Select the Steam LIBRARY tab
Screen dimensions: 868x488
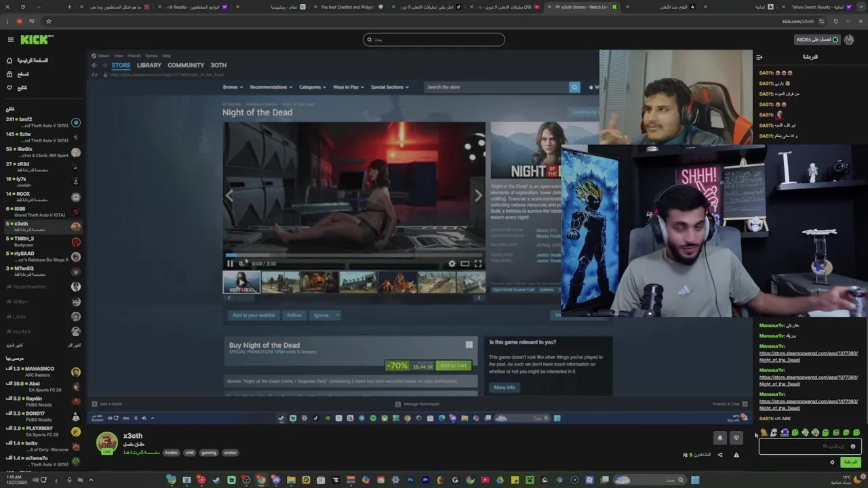(149, 65)
